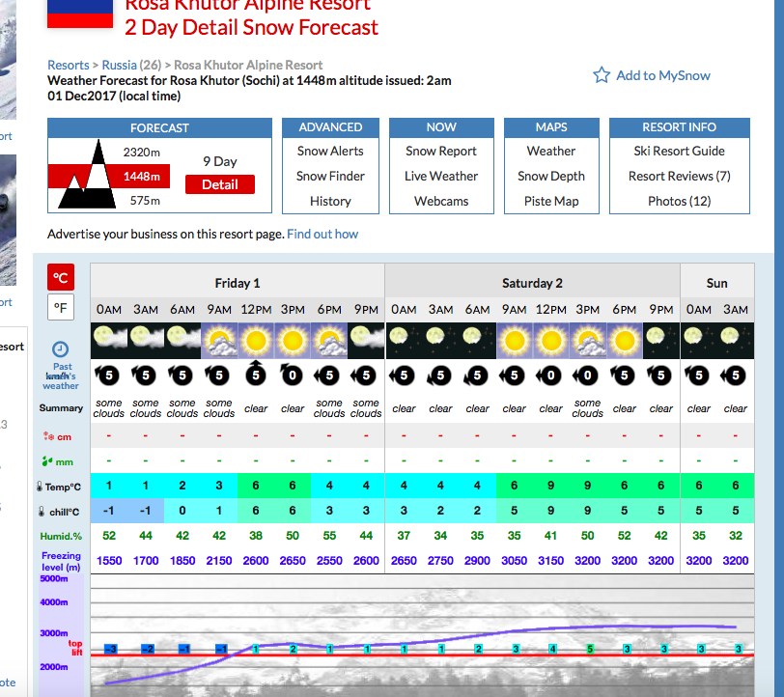The height and width of the screenshot is (697, 784).
Task: View resort Photos (12)
Action: pos(679,201)
